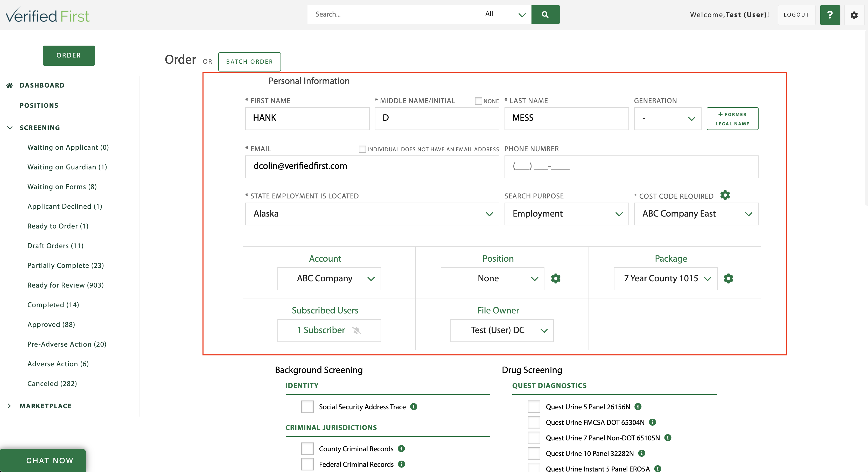Click the green search magnifier button
Viewport: 868px width, 472px height.
coord(545,15)
